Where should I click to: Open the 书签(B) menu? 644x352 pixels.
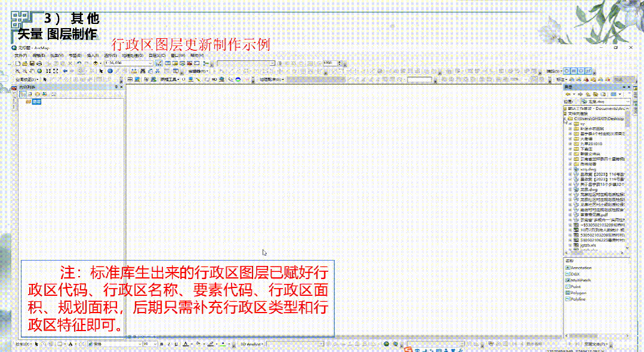(75, 56)
